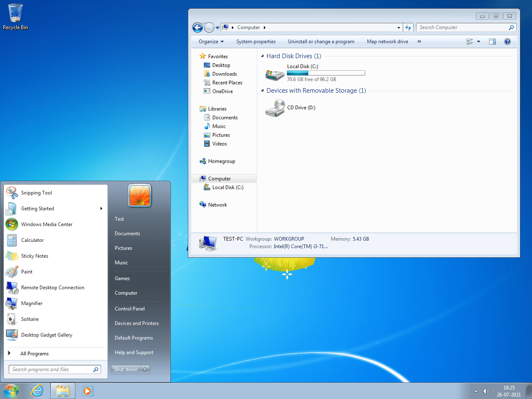
Task: Click the Back button in Explorer
Action: [197, 27]
